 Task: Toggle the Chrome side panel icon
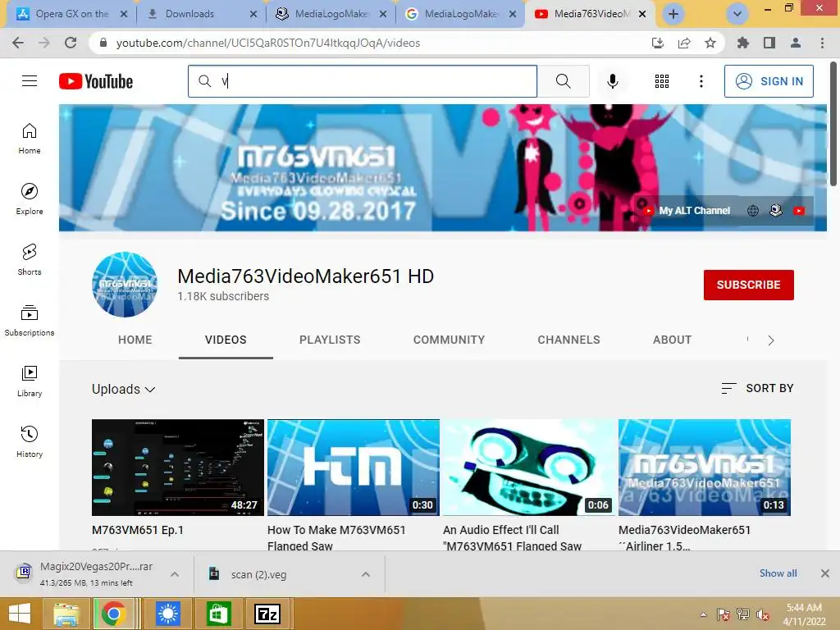(769, 43)
